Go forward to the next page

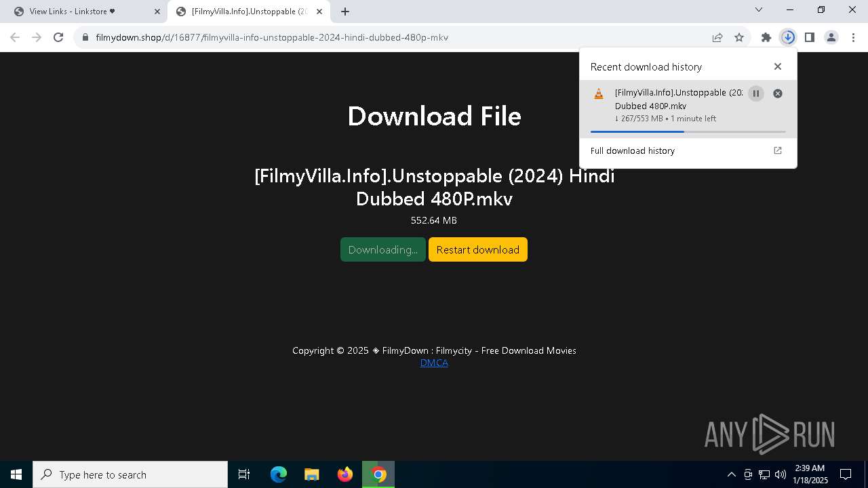(37, 37)
